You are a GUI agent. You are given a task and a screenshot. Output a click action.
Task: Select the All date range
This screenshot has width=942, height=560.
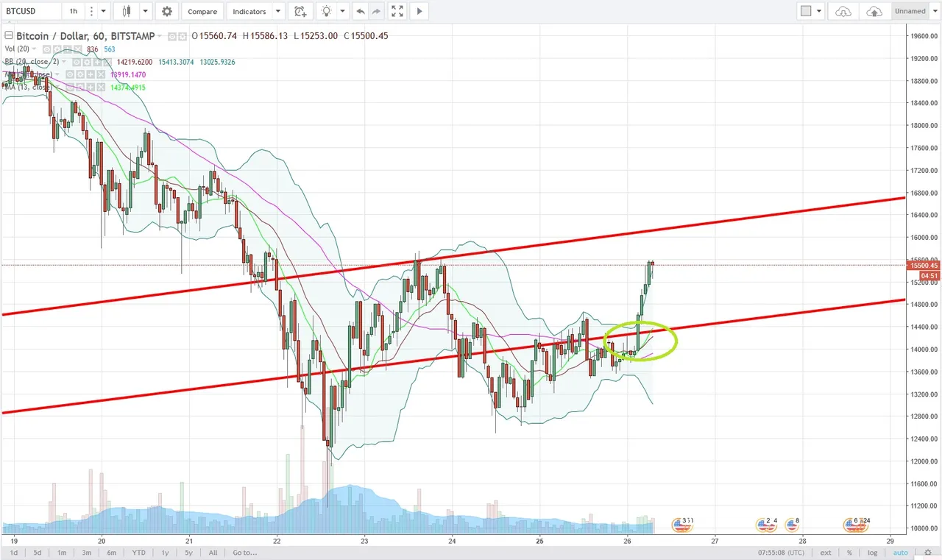coord(213,552)
